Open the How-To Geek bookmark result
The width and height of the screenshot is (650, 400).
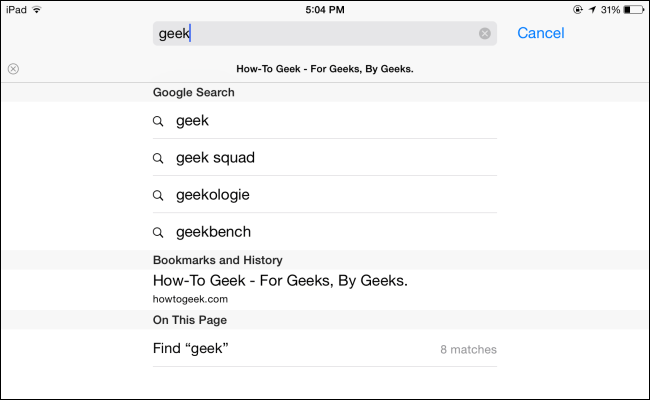click(280, 281)
